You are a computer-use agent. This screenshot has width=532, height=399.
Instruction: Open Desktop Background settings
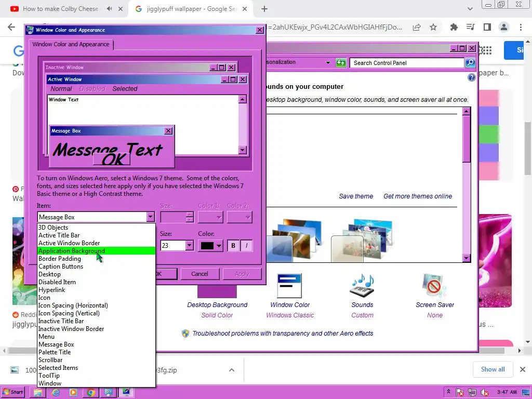pyautogui.click(x=217, y=304)
